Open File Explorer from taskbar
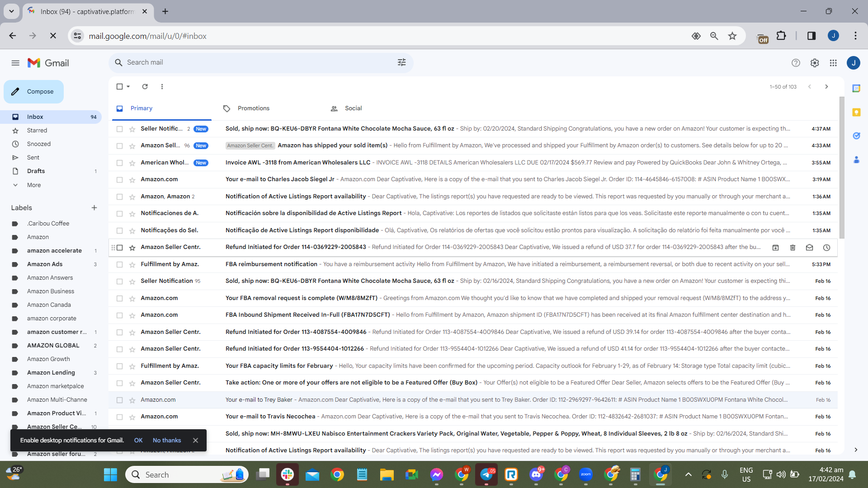The image size is (868, 488). [387, 474]
